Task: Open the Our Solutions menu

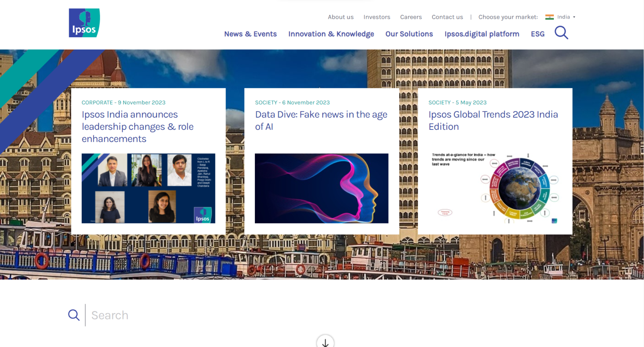Action: [409, 34]
